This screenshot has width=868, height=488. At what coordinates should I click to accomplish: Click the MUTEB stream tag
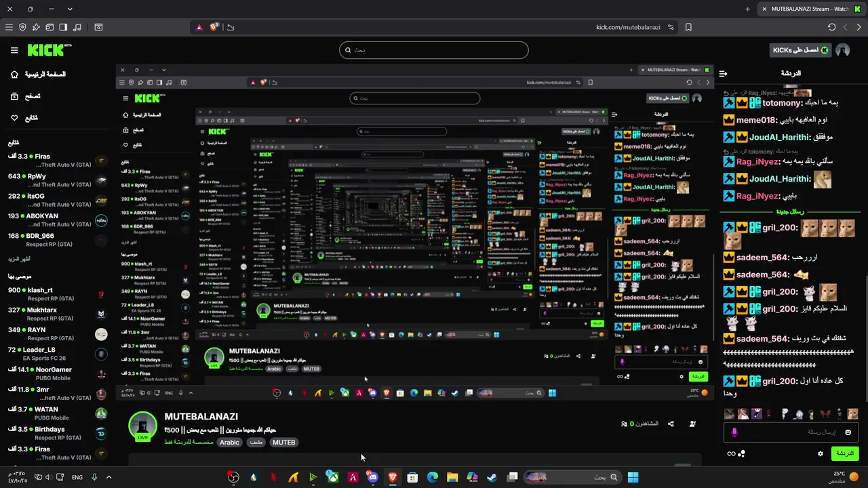[x=283, y=443]
